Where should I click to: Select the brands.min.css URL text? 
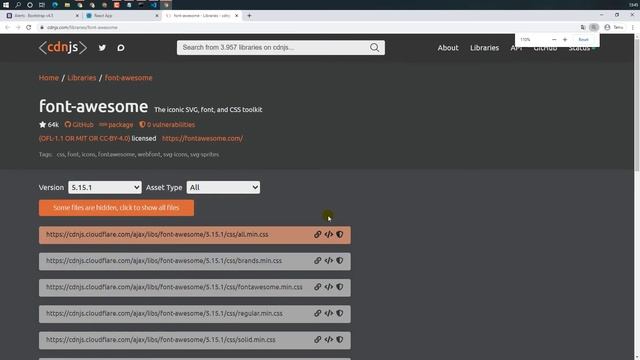coord(164,260)
